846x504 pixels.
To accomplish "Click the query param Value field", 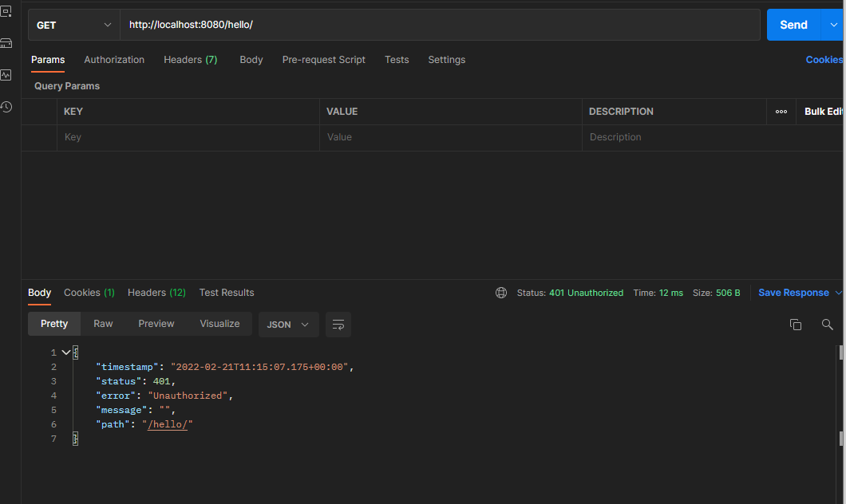I will click(x=450, y=137).
